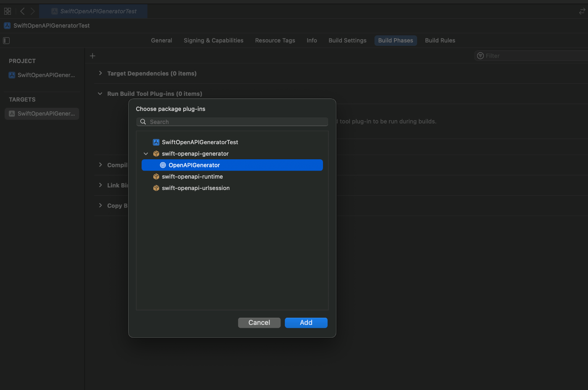The height and width of the screenshot is (390, 588).
Task: Click the OpenAPIGenerator plug-in target icon
Action: [x=163, y=165]
